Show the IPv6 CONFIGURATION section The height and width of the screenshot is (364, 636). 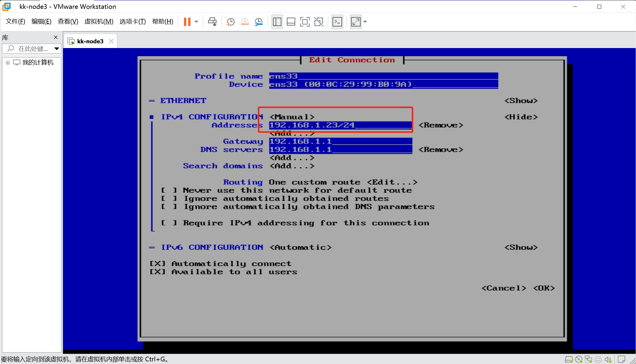(x=521, y=248)
